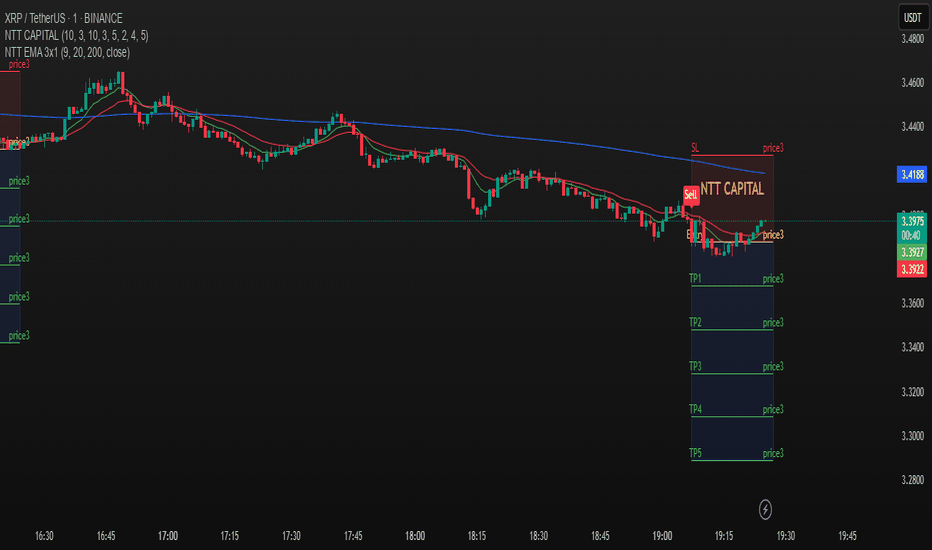Click the TP1 take-profit label
932x550 pixels.
[x=695, y=278]
